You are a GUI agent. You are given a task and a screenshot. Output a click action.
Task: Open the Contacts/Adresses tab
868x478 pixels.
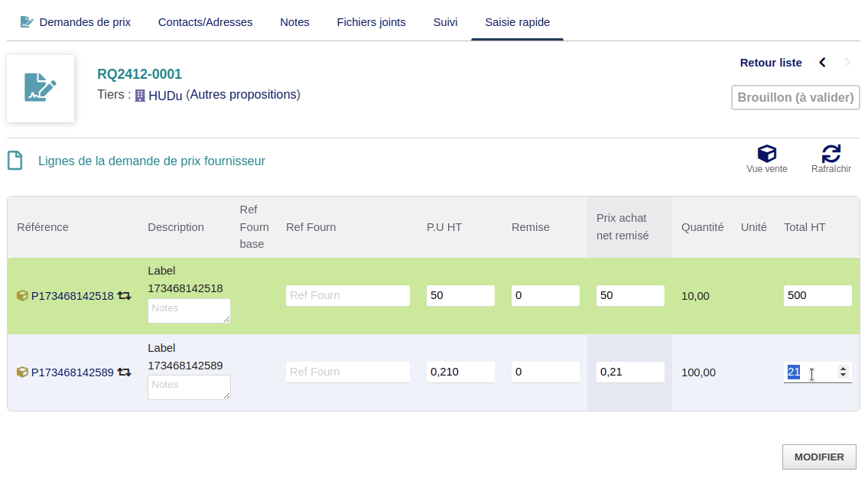[x=205, y=22]
